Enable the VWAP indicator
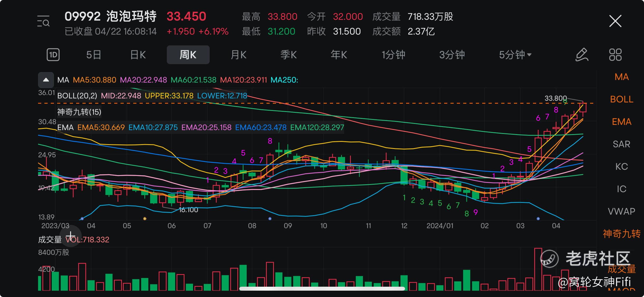 coord(622,211)
